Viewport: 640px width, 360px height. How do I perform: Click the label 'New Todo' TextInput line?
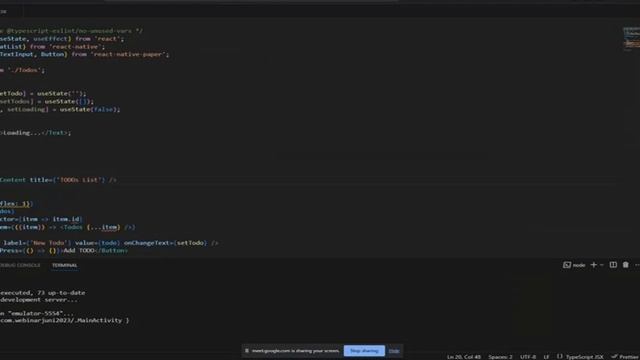pos(109,243)
